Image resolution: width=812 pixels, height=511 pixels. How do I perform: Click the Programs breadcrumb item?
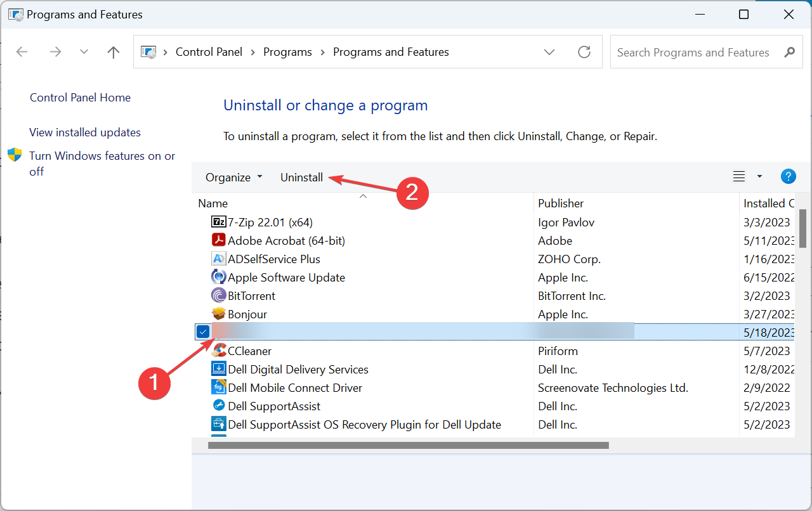click(x=287, y=52)
